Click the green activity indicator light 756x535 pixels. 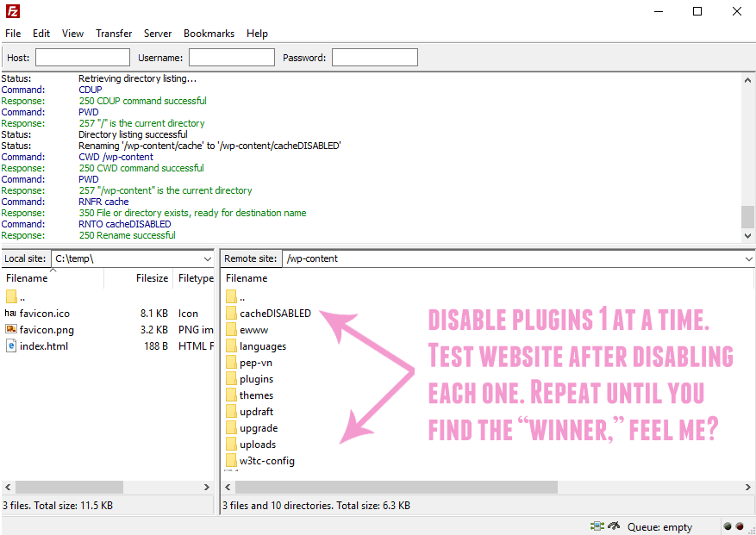(728, 526)
